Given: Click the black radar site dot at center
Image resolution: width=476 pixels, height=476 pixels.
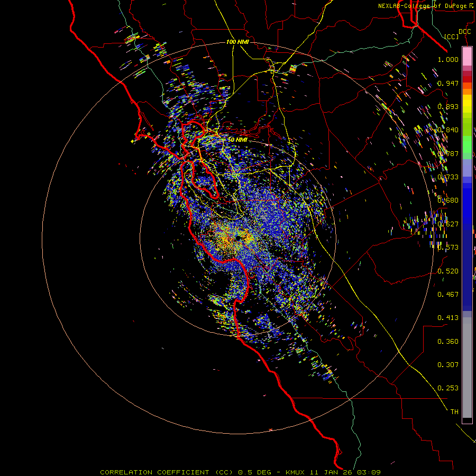Looking at the screenshot, I should coord(239,238).
